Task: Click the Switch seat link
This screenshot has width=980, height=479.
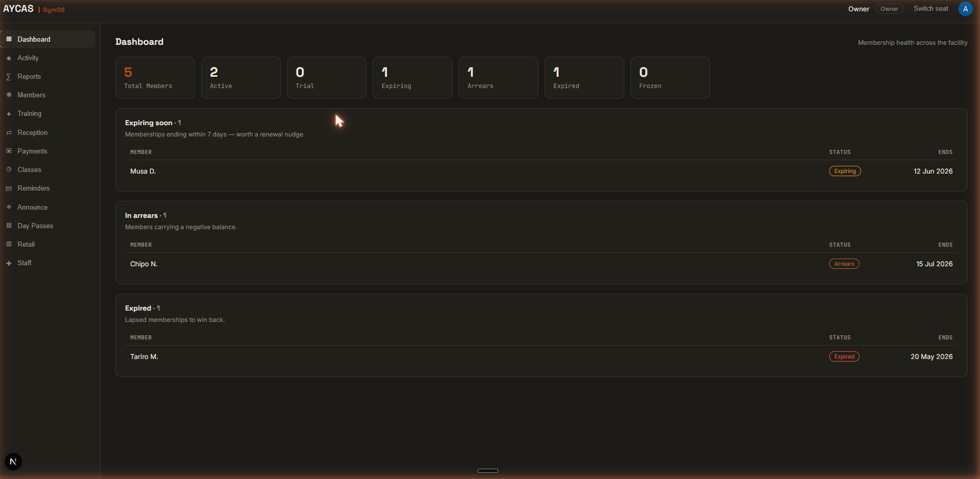Action: pyautogui.click(x=931, y=9)
